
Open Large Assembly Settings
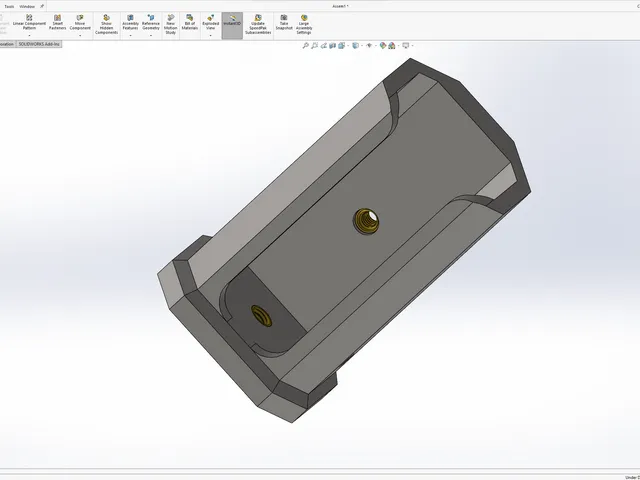[x=304, y=24]
